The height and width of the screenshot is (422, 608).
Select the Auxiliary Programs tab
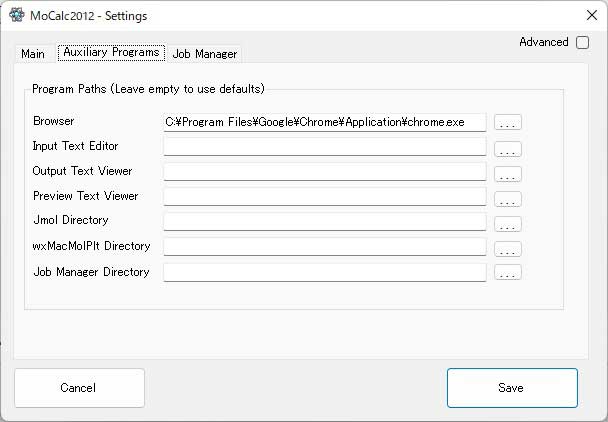[x=111, y=52]
